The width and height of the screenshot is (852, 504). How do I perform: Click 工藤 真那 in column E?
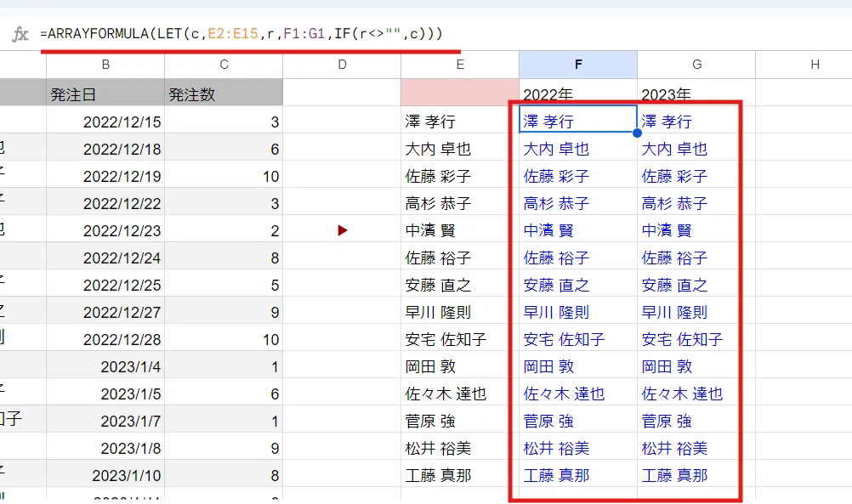[460, 473]
